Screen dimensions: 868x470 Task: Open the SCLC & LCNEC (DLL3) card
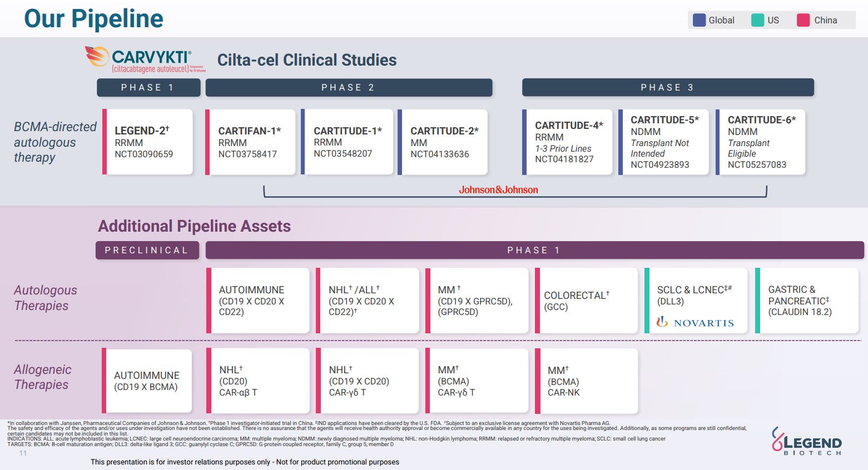[x=696, y=301]
